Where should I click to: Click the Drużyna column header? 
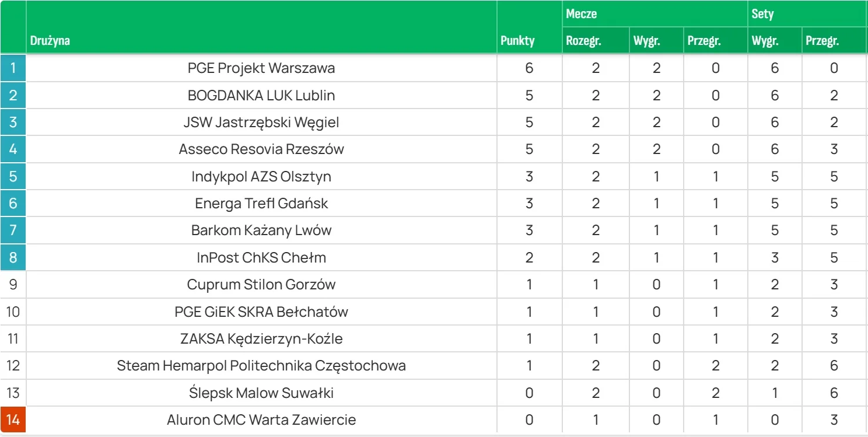coord(50,41)
